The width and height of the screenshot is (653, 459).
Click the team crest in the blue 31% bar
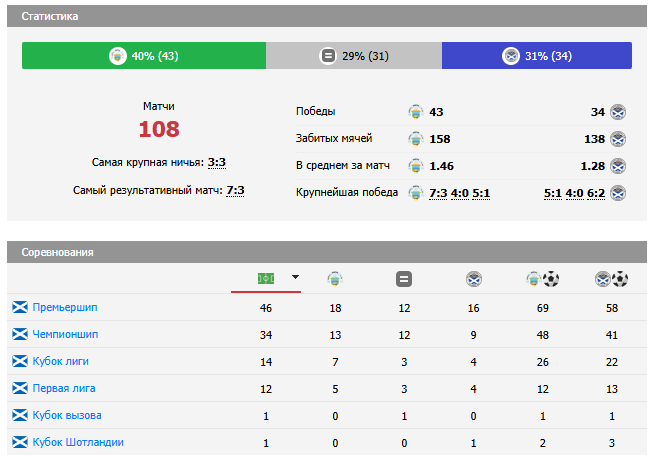click(x=511, y=56)
